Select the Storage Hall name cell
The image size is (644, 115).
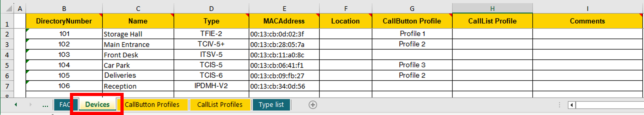point(138,34)
